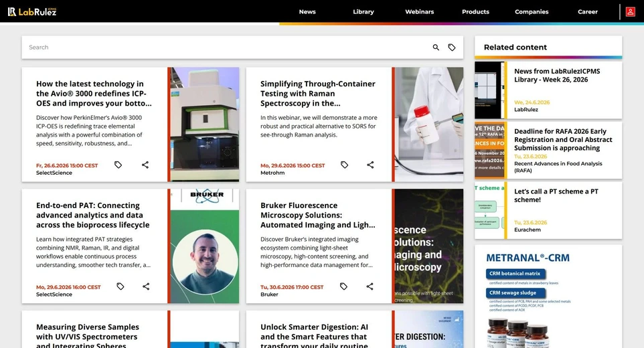Click tag icon on Avio 3000 webinar card

pyautogui.click(x=118, y=165)
